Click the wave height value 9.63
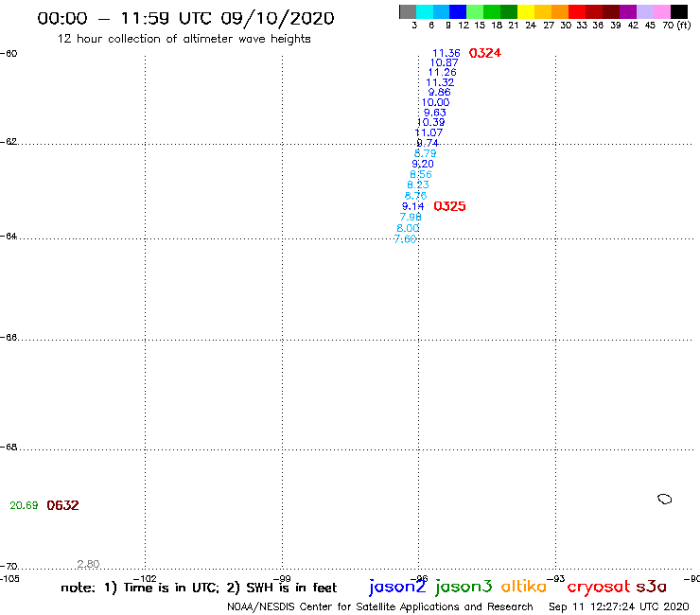This screenshot has height=615, width=700. (x=434, y=113)
